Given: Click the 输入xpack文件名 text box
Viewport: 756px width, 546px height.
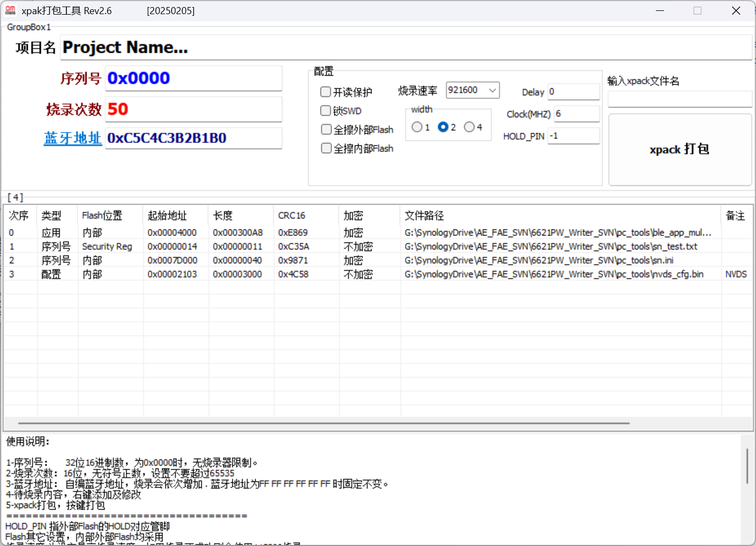Looking at the screenshot, I should click(679, 100).
